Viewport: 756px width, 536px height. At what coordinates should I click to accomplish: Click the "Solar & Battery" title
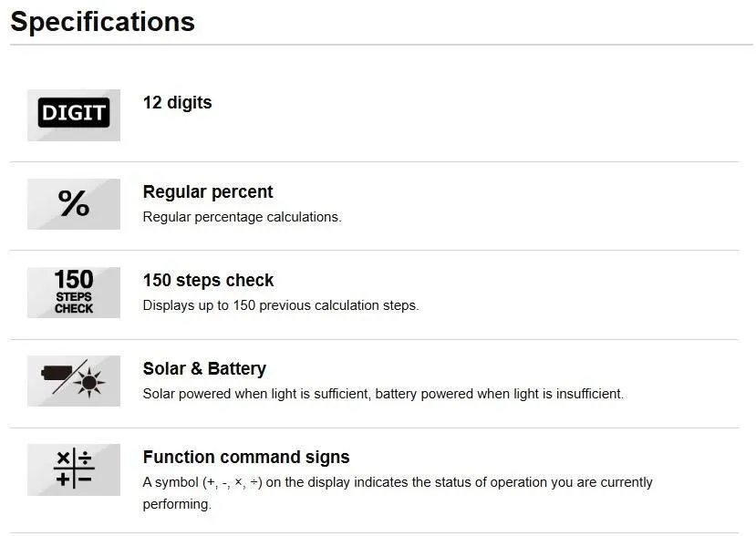[x=204, y=369]
